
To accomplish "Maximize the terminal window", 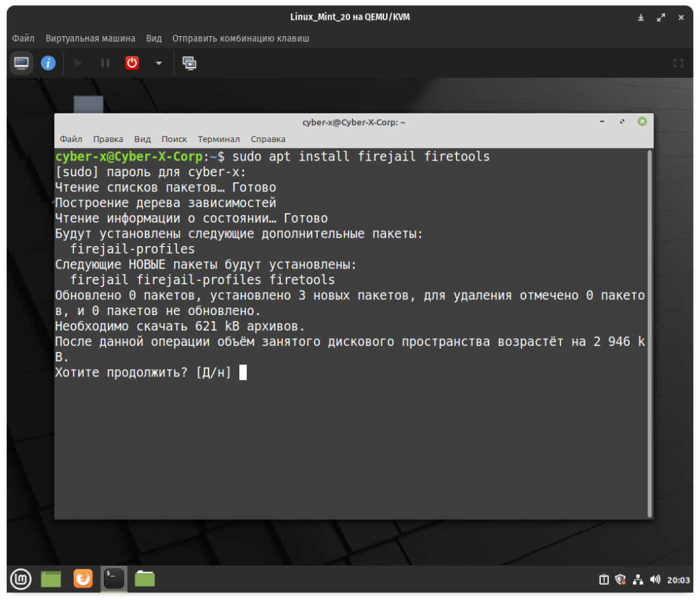I will pyautogui.click(x=622, y=122).
